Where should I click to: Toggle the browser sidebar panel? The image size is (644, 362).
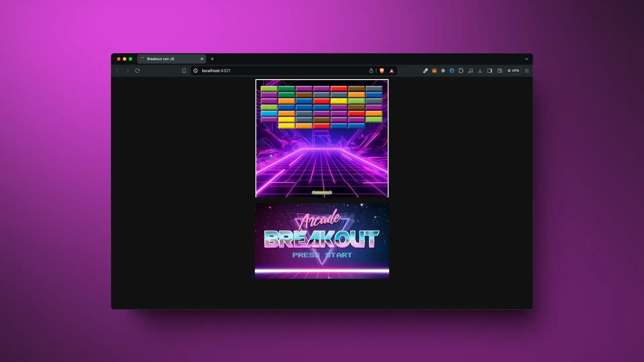click(489, 71)
